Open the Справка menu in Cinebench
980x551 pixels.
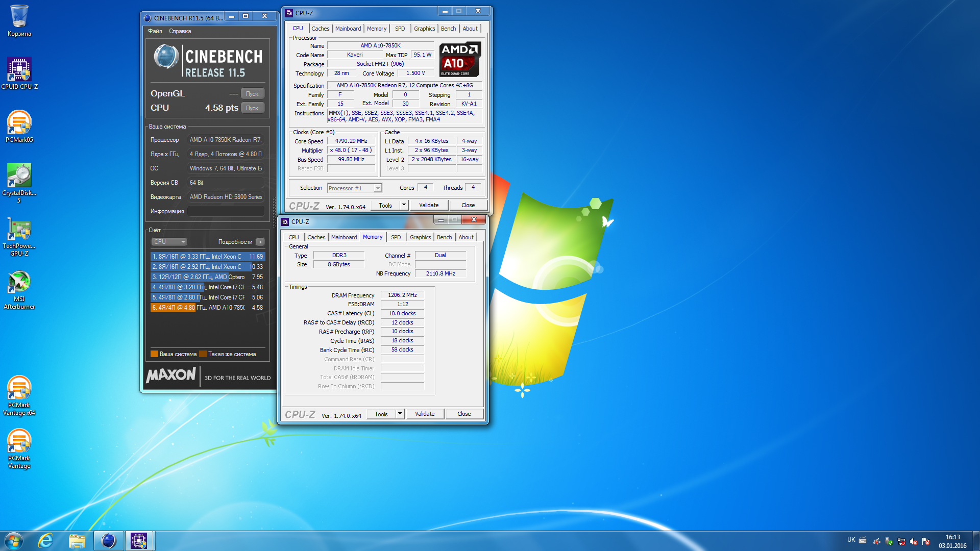pos(180,31)
